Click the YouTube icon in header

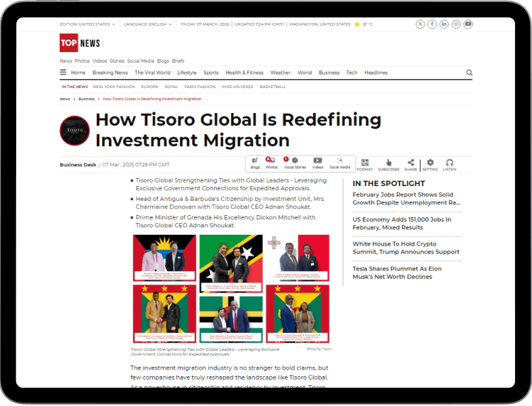tap(468, 24)
